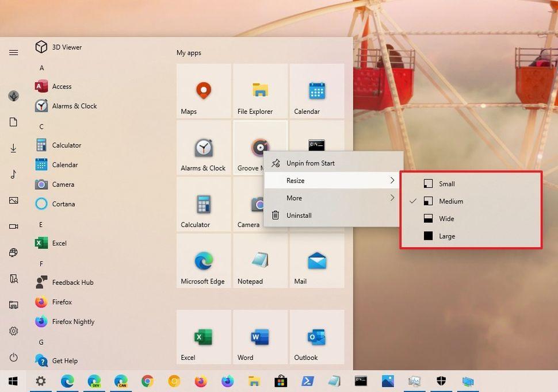The height and width of the screenshot is (392, 558).
Task: Choose Uninstall from context menu
Action: [x=334, y=215]
